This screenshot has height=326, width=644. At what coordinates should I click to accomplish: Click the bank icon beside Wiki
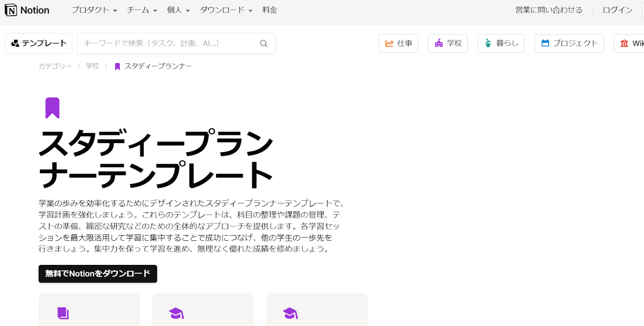click(624, 43)
